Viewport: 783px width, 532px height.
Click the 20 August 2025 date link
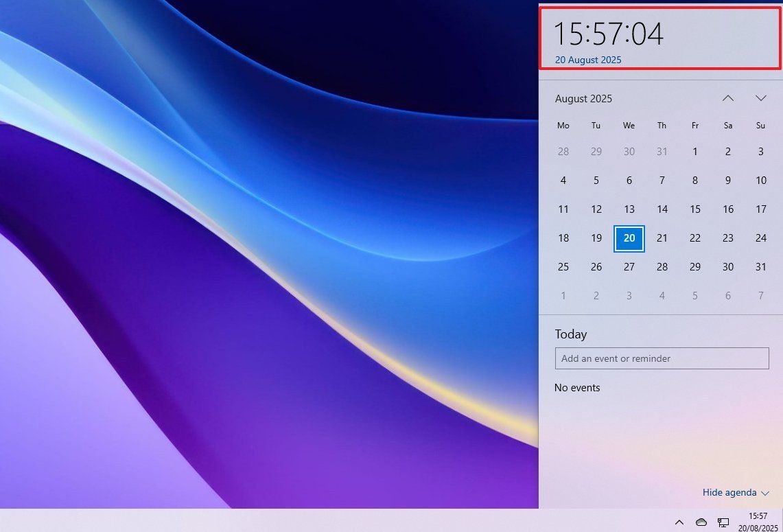click(x=587, y=60)
